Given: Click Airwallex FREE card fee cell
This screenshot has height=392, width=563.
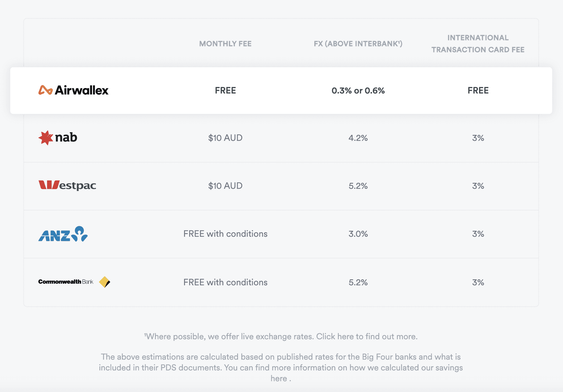Looking at the screenshot, I should (478, 91).
